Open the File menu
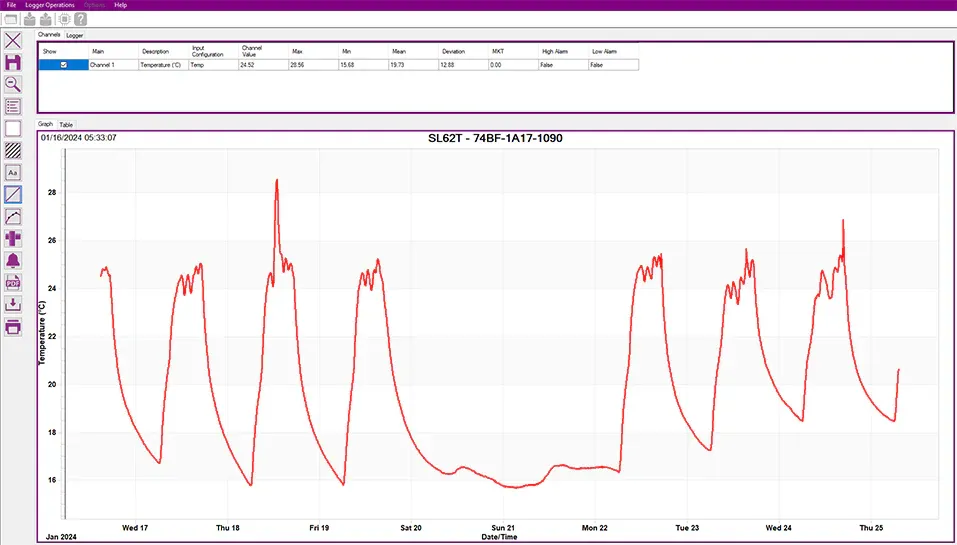Viewport: 957px width, 545px height. 12,5
